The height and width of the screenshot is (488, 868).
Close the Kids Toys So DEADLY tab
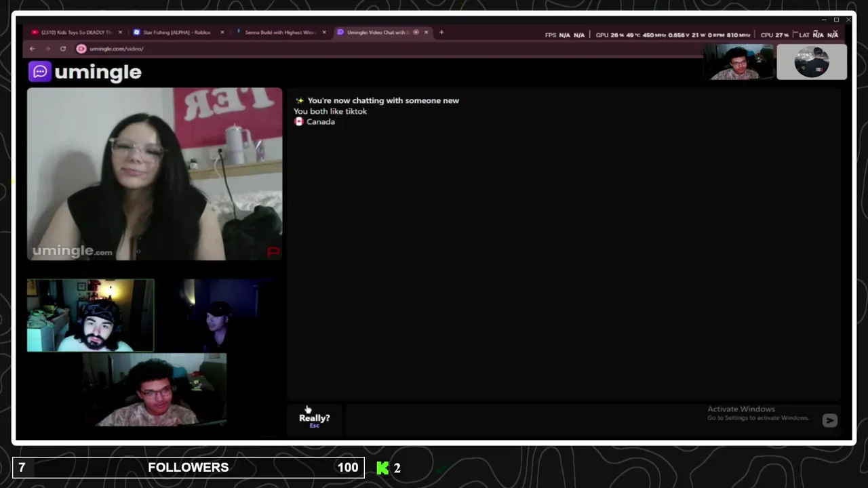click(x=120, y=32)
